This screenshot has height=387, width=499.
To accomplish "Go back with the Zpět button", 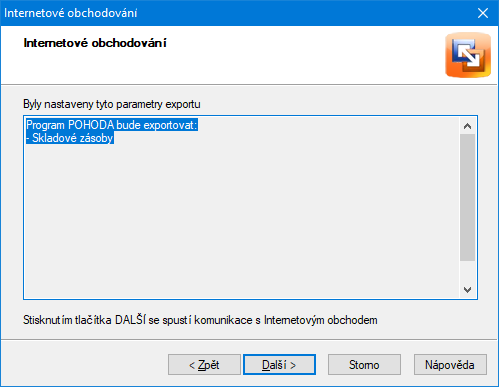I will [x=204, y=365].
